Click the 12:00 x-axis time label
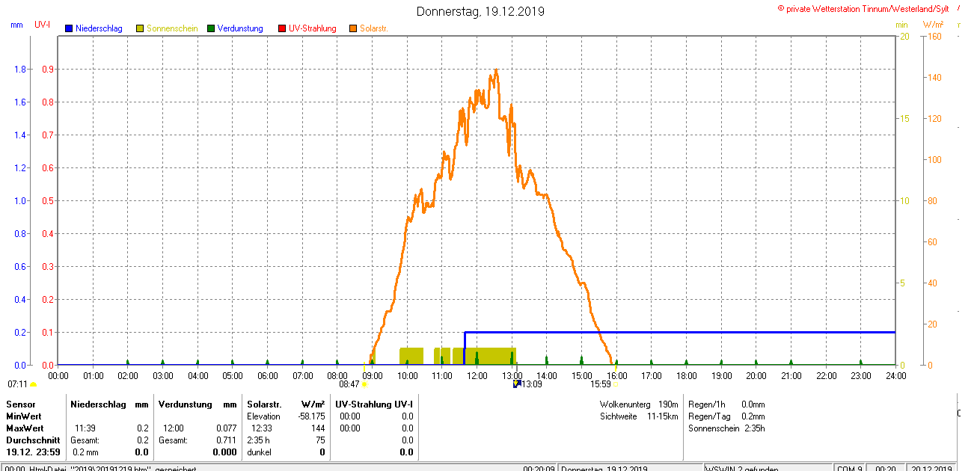 click(x=477, y=375)
